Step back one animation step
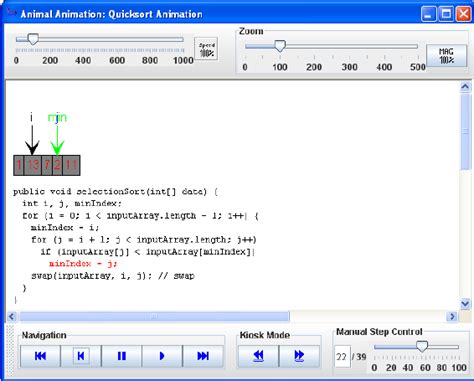This screenshot has width=474, height=381. (81, 356)
